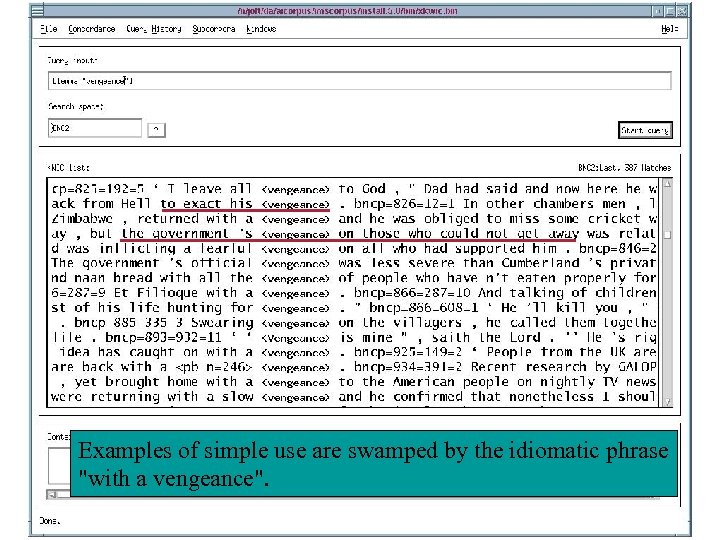Select line 'Vengeance is mine, saith the Lord'
720x540 pixels.
[354, 338]
